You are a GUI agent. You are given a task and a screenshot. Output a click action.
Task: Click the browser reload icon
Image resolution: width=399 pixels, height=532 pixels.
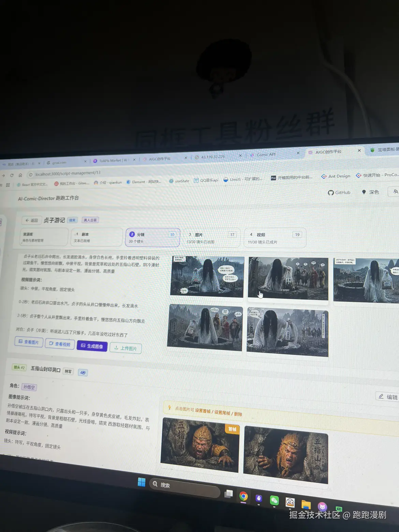12,175
